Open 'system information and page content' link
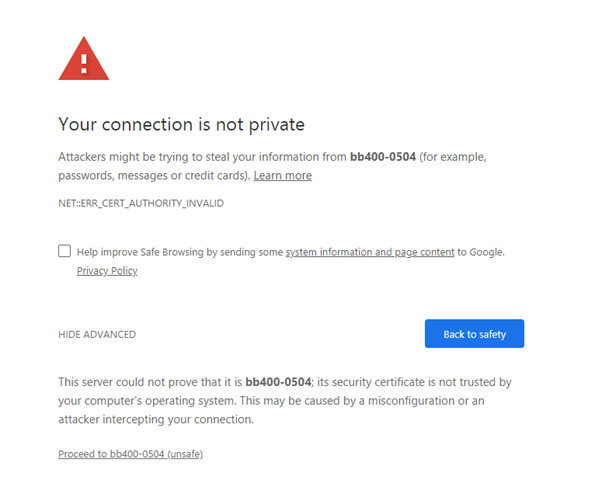This screenshot has width=602, height=480. (370, 253)
